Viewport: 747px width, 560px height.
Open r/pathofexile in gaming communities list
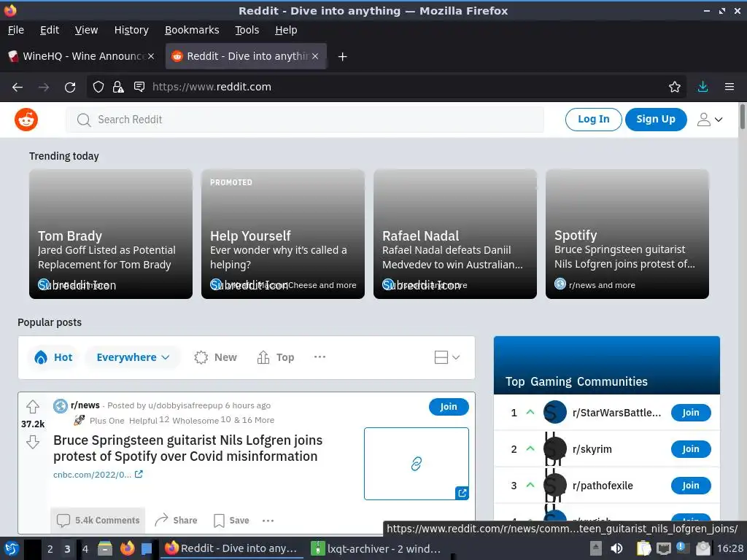(603, 486)
